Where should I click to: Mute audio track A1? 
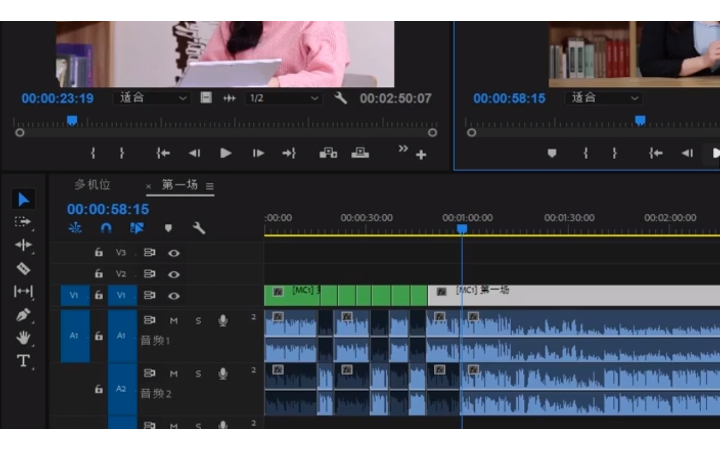pos(174,320)
